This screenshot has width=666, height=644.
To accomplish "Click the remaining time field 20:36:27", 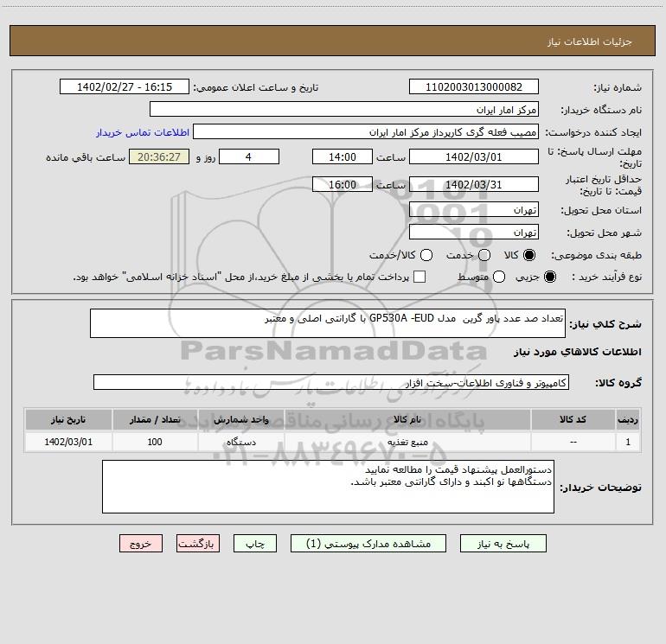I will point(159,156).
